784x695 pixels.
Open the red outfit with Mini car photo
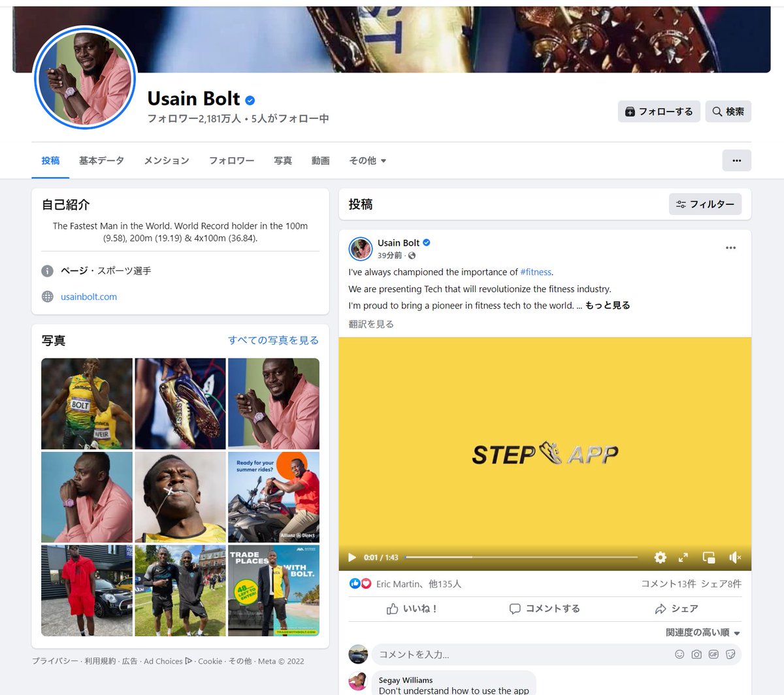click(x=87, y=590)
